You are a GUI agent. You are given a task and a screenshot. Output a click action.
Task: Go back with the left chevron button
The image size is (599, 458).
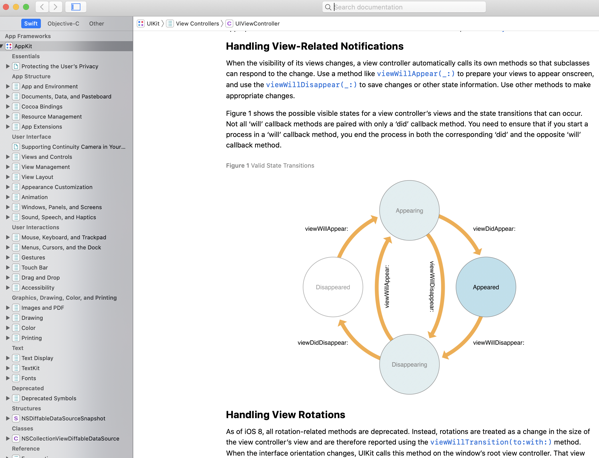tap(42, 7)
